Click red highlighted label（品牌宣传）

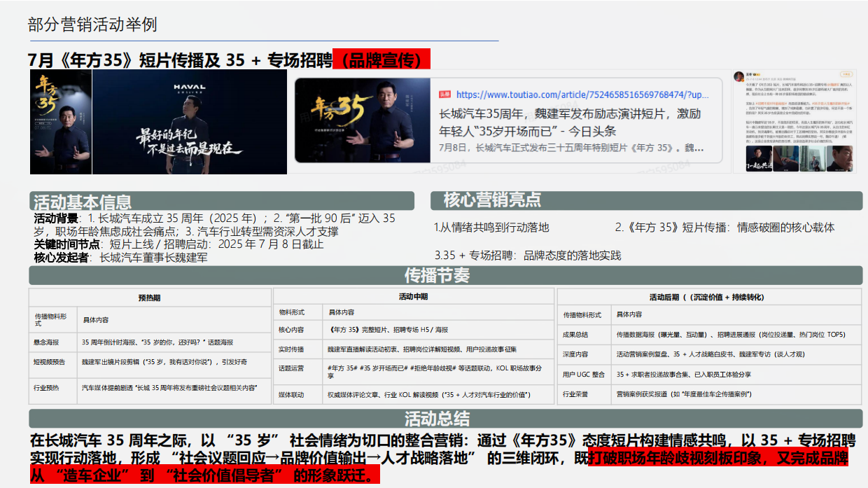point(381,60)
